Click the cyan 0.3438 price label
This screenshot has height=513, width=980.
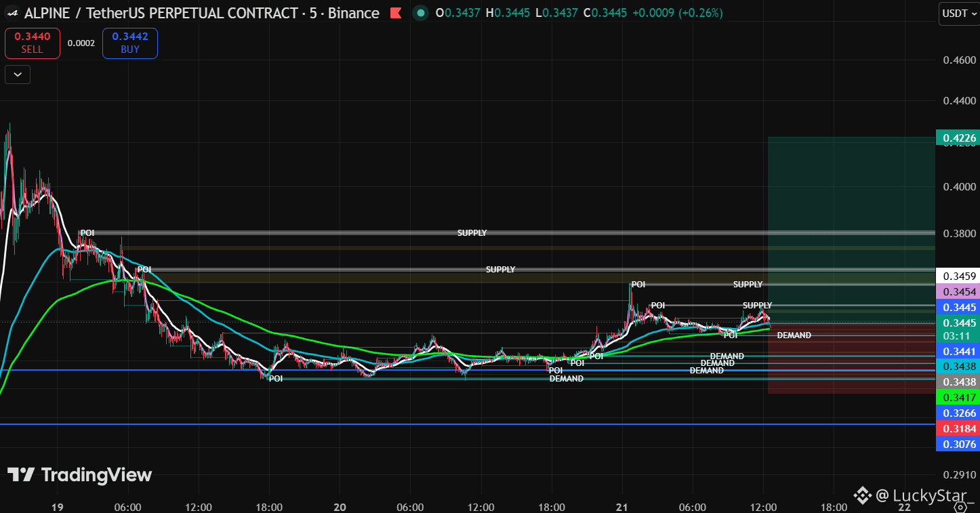pos(957,366)
